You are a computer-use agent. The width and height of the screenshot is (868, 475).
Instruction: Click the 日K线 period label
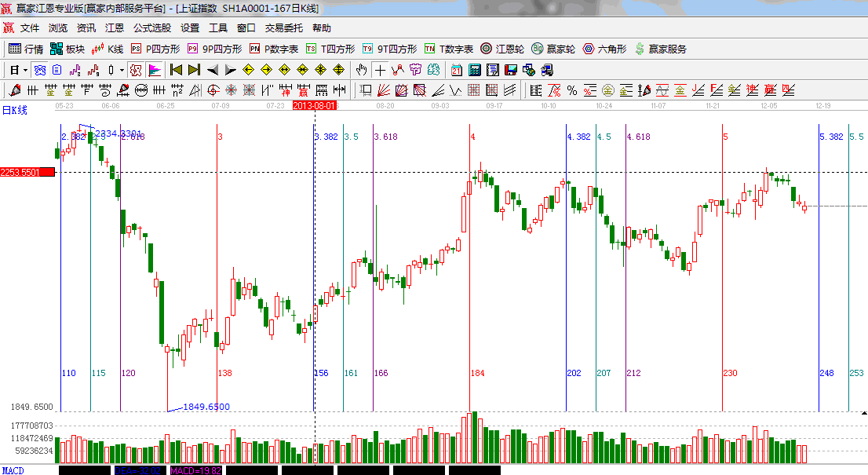14,110
